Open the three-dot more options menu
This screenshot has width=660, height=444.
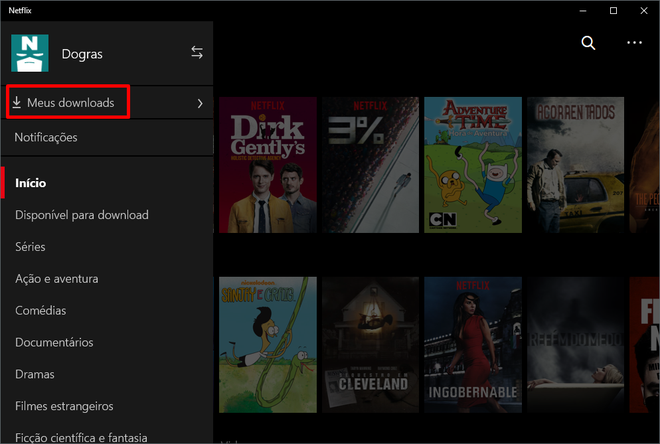coord(634,43)
